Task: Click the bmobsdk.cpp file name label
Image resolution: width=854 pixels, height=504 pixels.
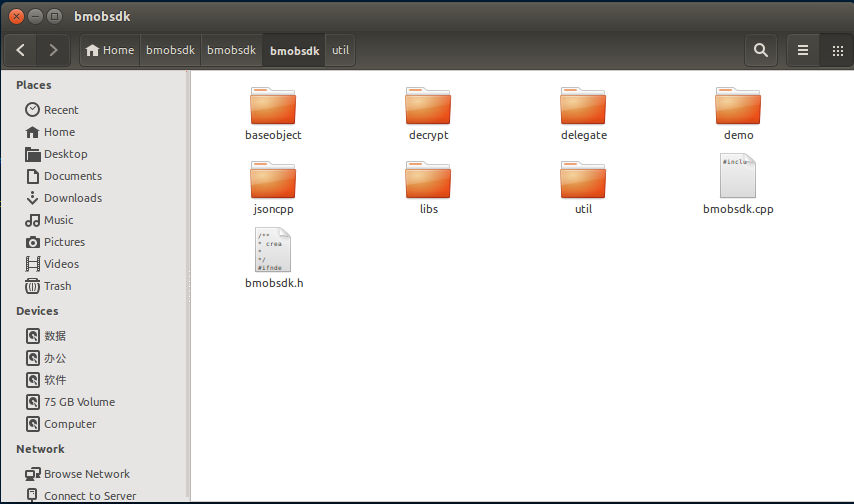Action: coord(738,209)
